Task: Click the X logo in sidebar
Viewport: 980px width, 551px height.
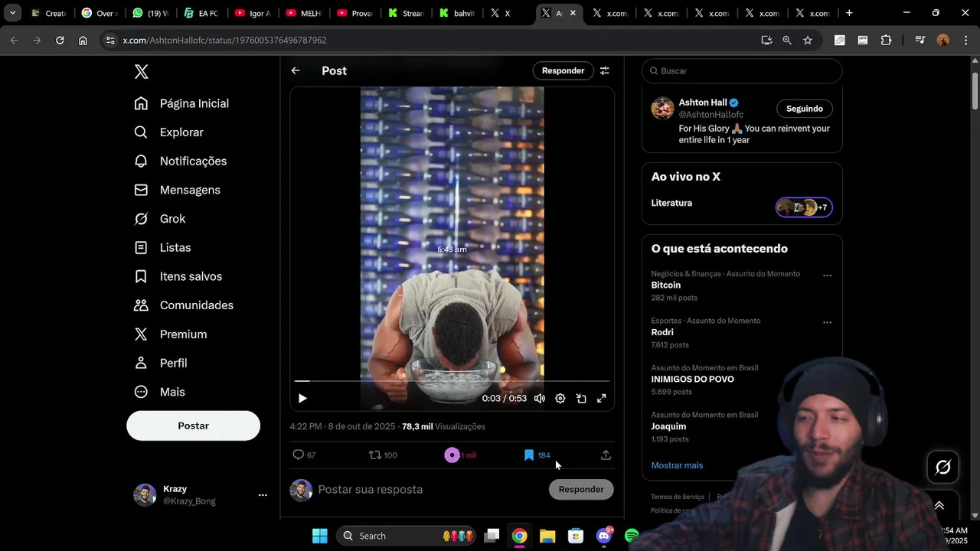Action: (x=141, y=72)
